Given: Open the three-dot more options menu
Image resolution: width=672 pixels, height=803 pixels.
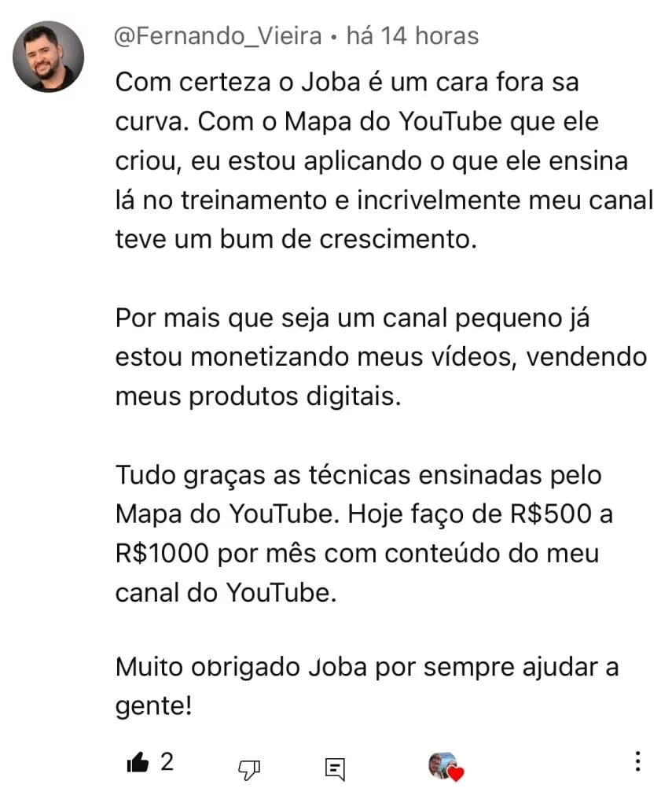Looking at the screenshot, I should [637, 761].
